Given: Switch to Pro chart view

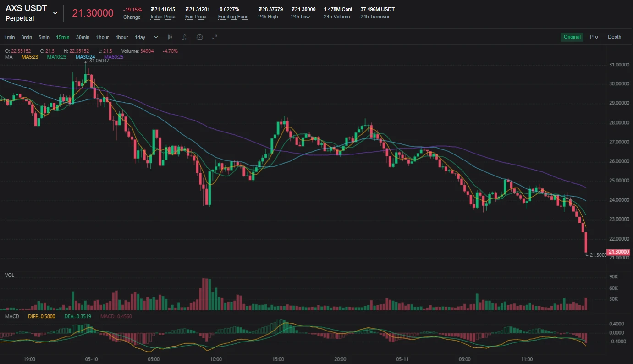Looking at the screenshot, I should [594, 37].
